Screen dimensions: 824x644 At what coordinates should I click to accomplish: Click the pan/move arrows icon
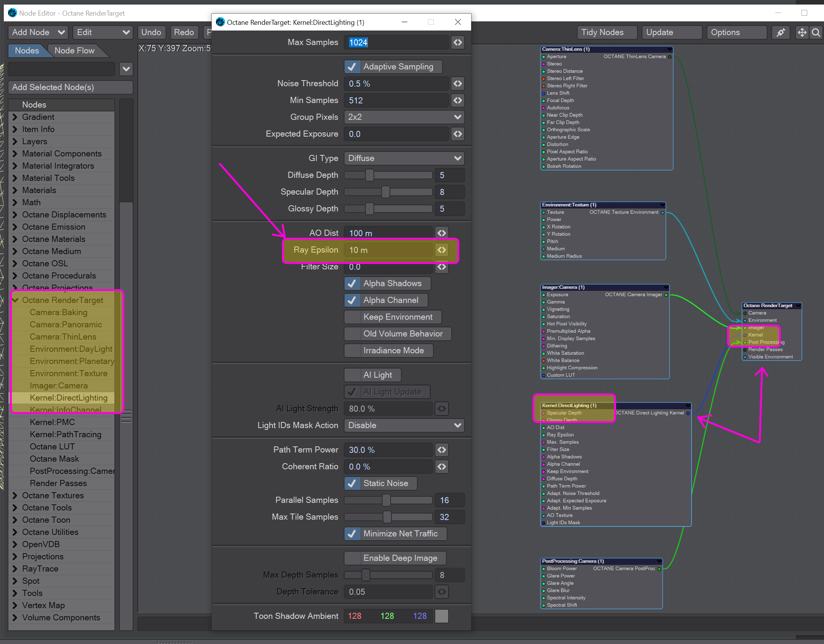(802, 32)
